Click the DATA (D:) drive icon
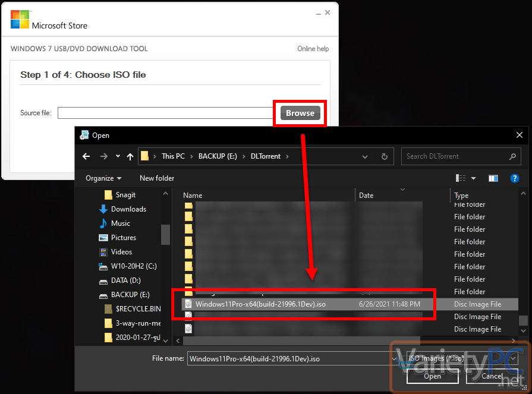The height and width of the screenshot is (394, 532). click(103, 282)
